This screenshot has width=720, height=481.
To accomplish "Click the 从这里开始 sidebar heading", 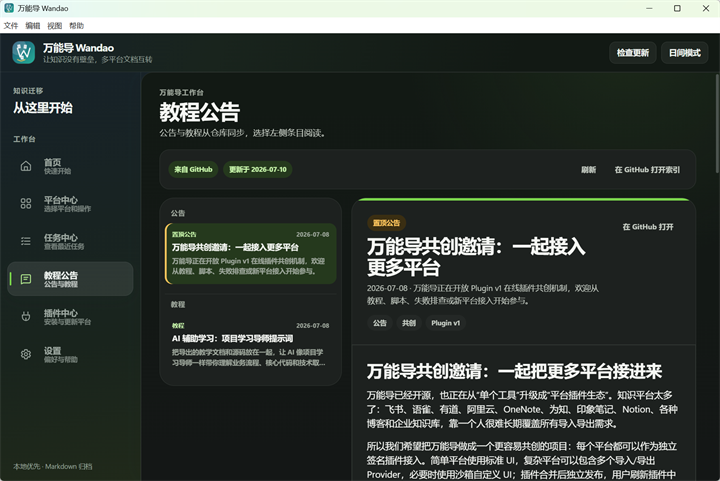I will (43, 108).
